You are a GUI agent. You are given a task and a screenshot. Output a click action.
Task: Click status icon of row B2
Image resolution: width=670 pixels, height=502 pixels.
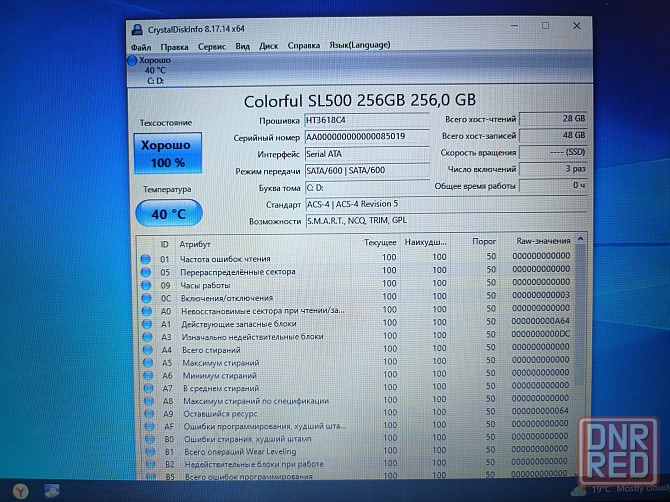pos(150,464)
